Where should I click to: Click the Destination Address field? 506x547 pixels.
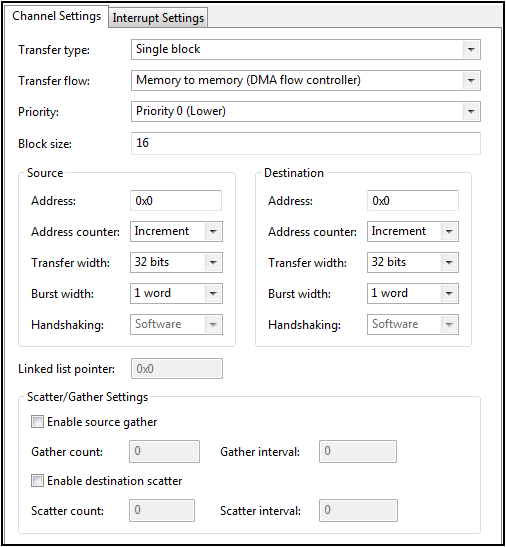[x=413, y=200]
